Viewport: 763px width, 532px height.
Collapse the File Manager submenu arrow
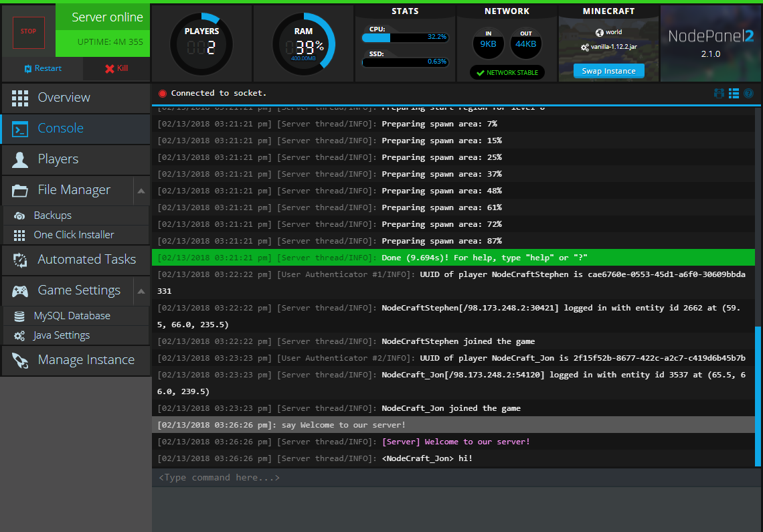(x=141, y=191)
